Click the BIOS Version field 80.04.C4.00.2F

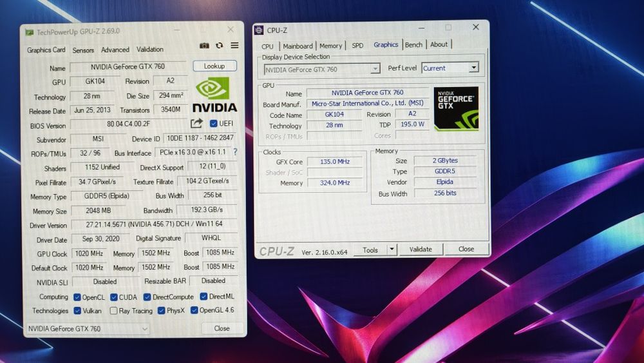129,124
